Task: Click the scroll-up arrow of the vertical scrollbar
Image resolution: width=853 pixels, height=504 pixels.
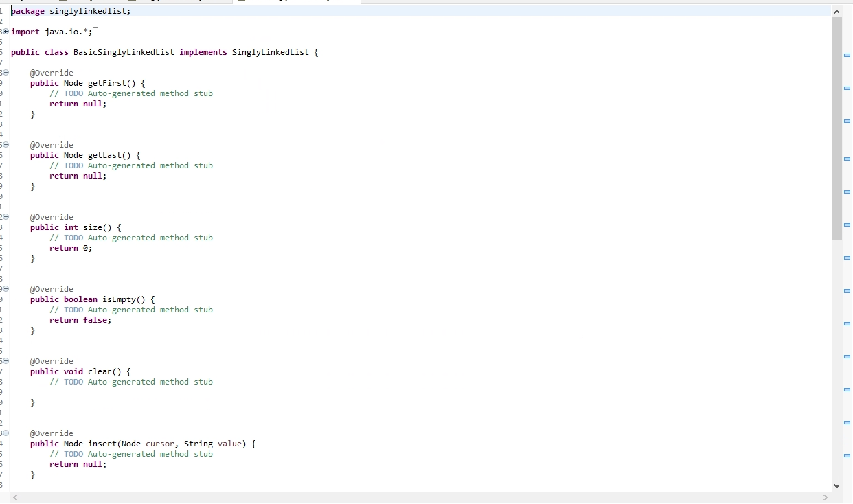Action: (x=837, y=11)
